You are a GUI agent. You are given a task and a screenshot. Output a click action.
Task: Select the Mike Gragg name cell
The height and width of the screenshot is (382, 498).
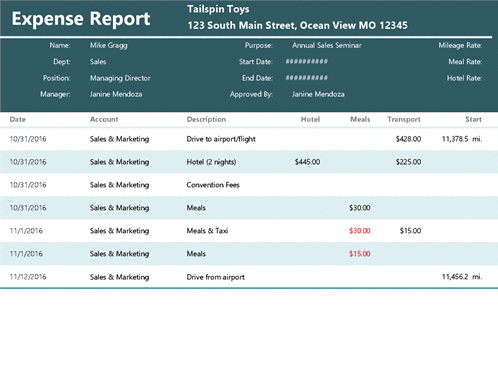(109, 45)
